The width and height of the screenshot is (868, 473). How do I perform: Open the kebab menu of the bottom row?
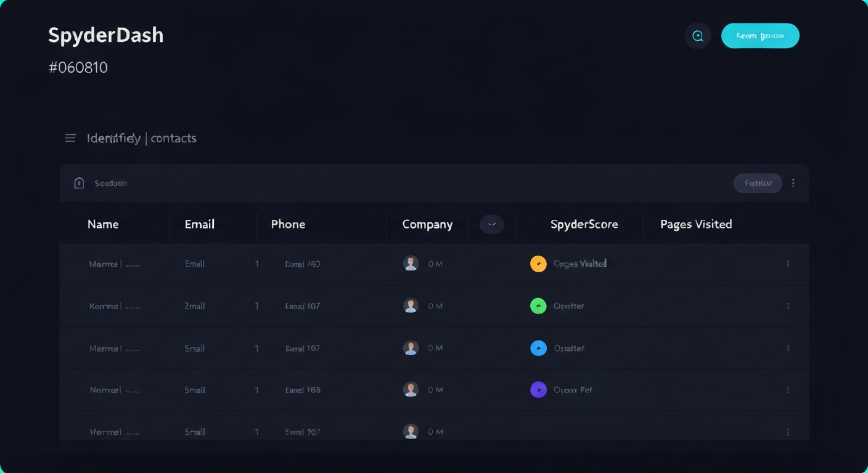click(788, 432)
